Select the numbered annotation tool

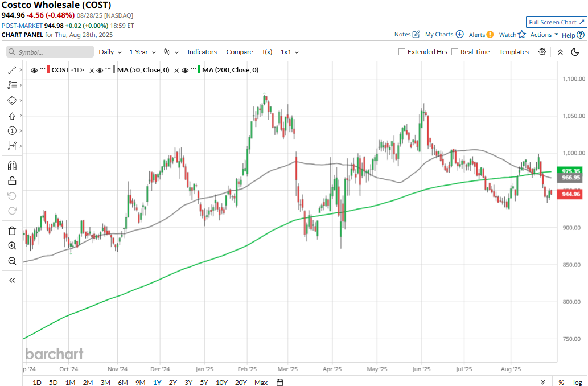pos(12,130)
